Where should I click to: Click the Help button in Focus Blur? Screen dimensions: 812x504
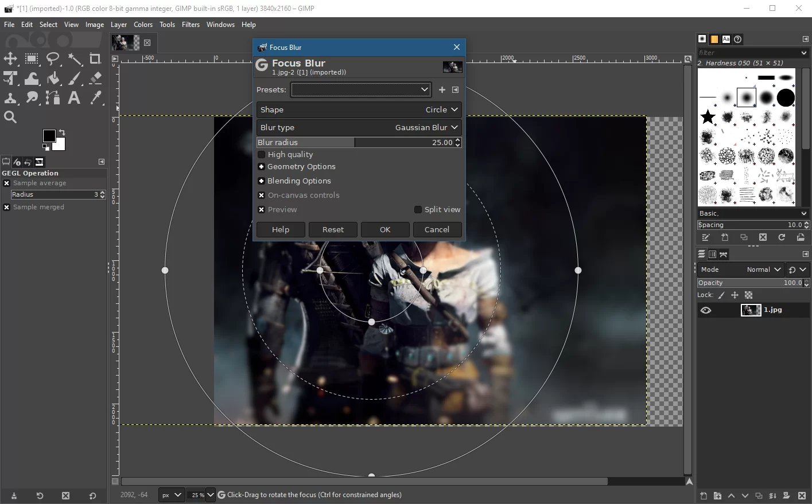pos(281,229)
